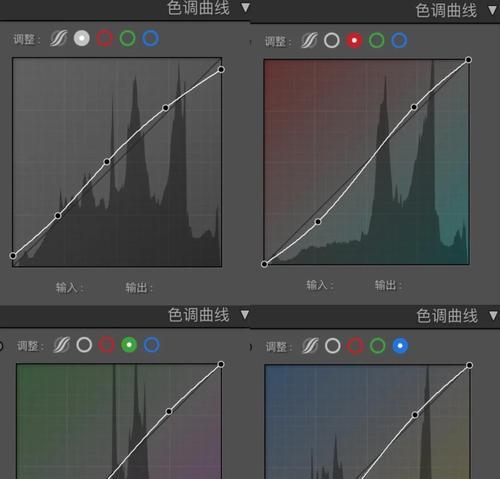Collapse the bottom-right 色调曲线 panel triangle
The image size is (500, 479).
493,315
